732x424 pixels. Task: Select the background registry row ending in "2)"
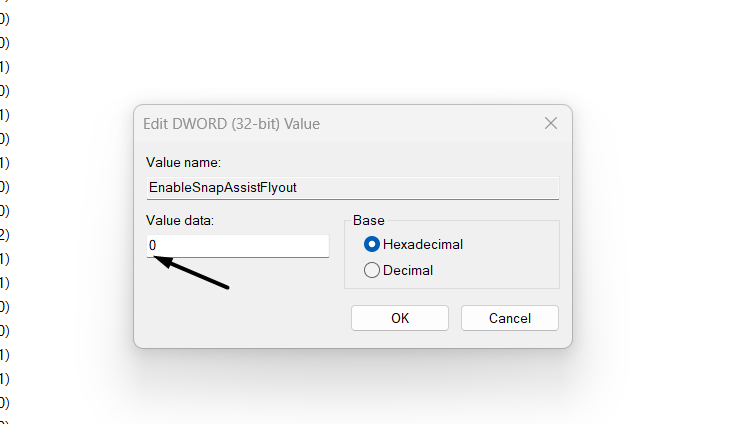4,235
